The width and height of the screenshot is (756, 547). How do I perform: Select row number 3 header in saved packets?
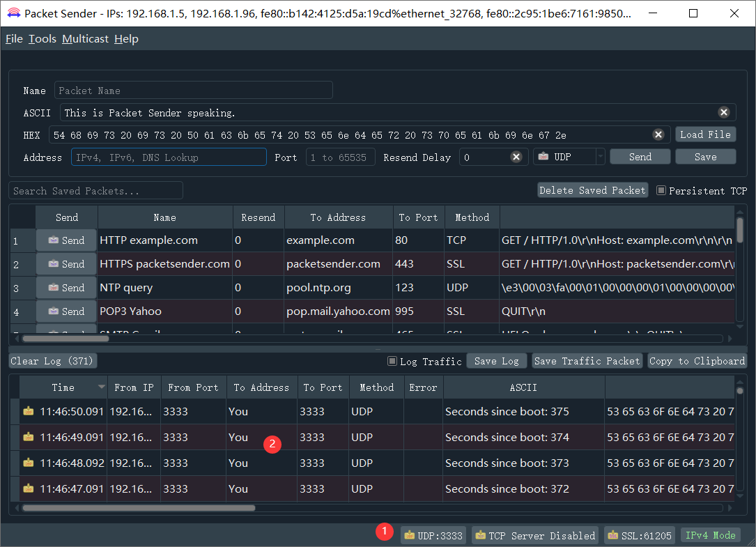(23, 288)
